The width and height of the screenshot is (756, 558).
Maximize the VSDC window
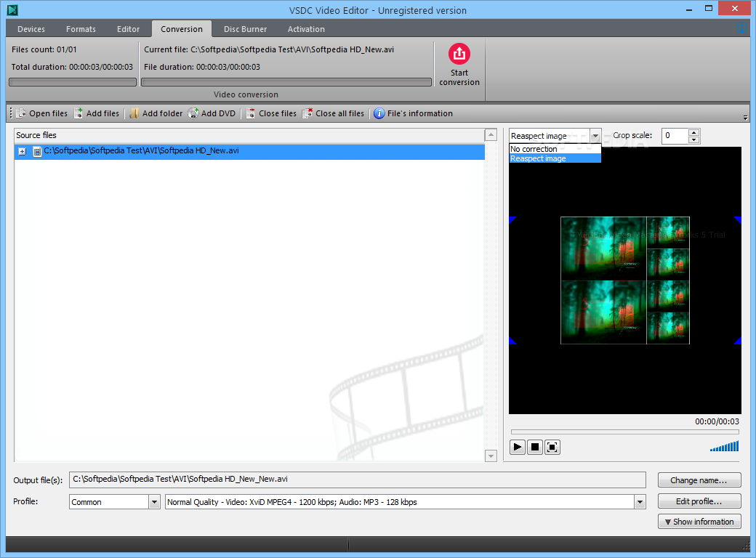coord(708,8)
